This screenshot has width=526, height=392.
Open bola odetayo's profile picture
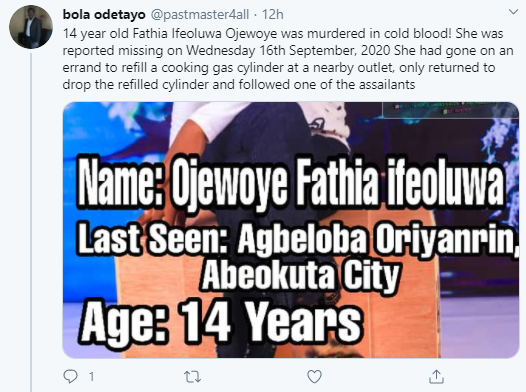(31, 26)
